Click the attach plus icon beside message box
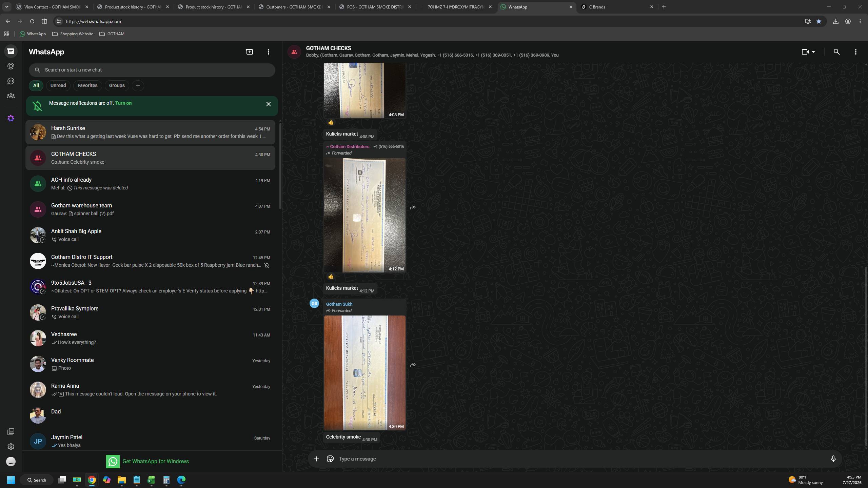Image resolution: width=868 pixels, height=488 pixels. pos(316,459)
